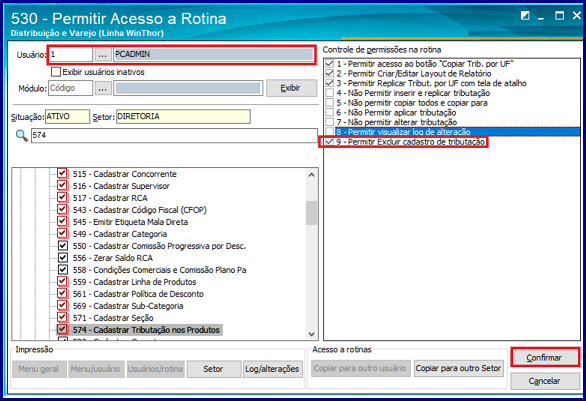This screenshot has width=586, height=401.
Task: Toggle checkbox for 574 - Cadastrar Tributação nos Produtos
Action: point(62,330)
